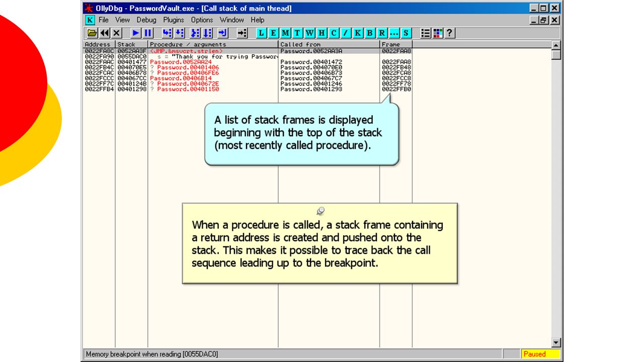Select the Password.00406B14 procedure entry
Image resolution: width=644 pixels, height=362 pixels.
coord(180,78)
